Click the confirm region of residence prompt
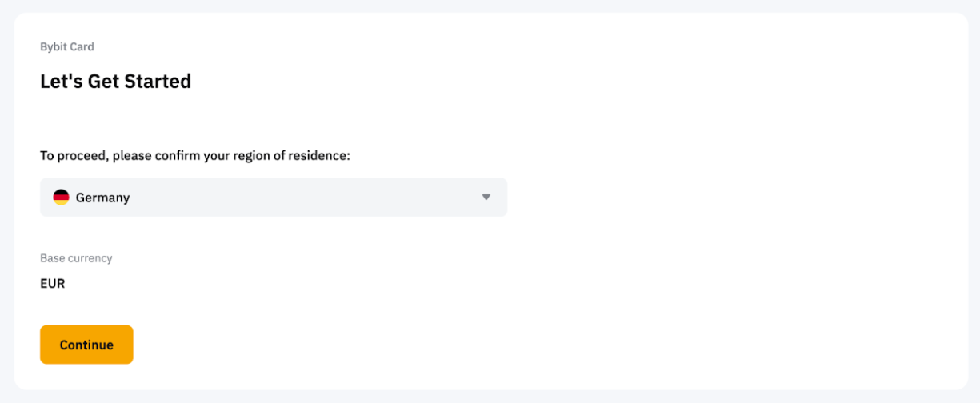 pyautogui.click(x=195, y=155)
